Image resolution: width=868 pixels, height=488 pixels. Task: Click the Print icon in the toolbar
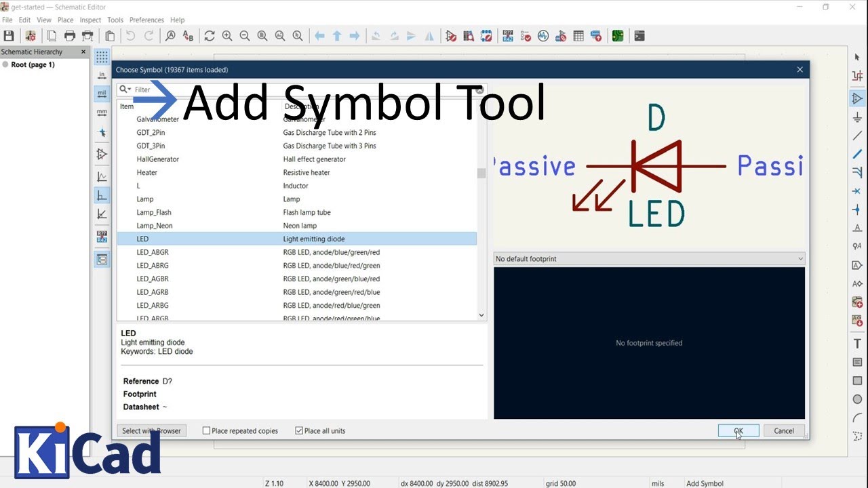pyautogui.click(x=69, y=36)
